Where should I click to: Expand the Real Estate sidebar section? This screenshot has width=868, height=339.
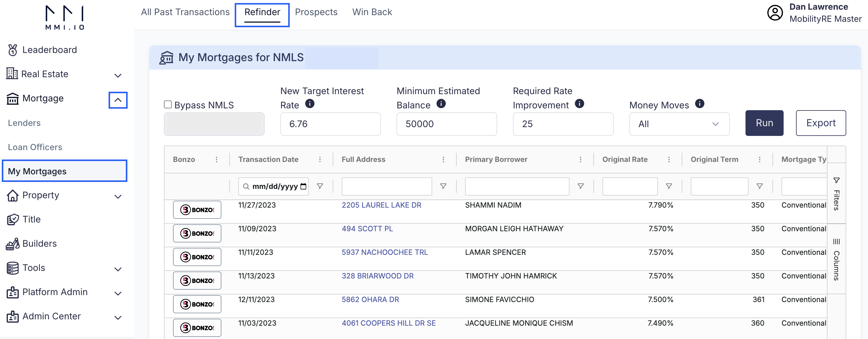(x=118, y=75)
